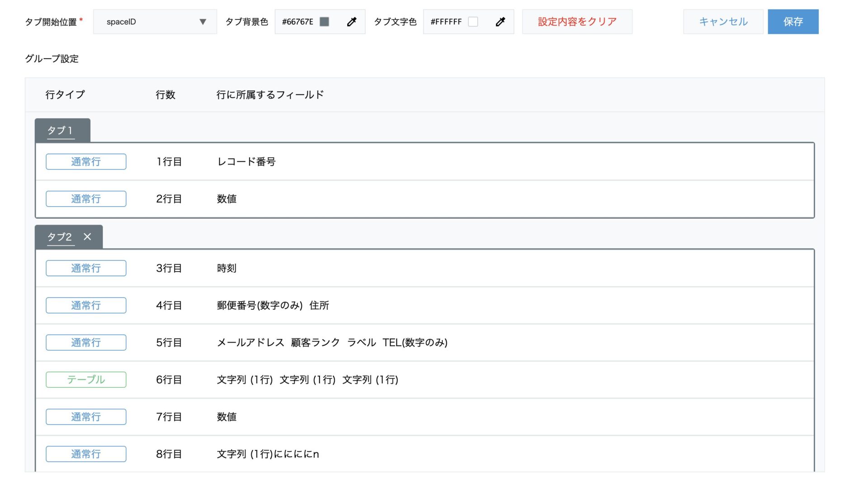The height and width of the screenshot is (480, 868).
Task: Toggle row type for 2行目 数値
Action: tap(85, 198)
